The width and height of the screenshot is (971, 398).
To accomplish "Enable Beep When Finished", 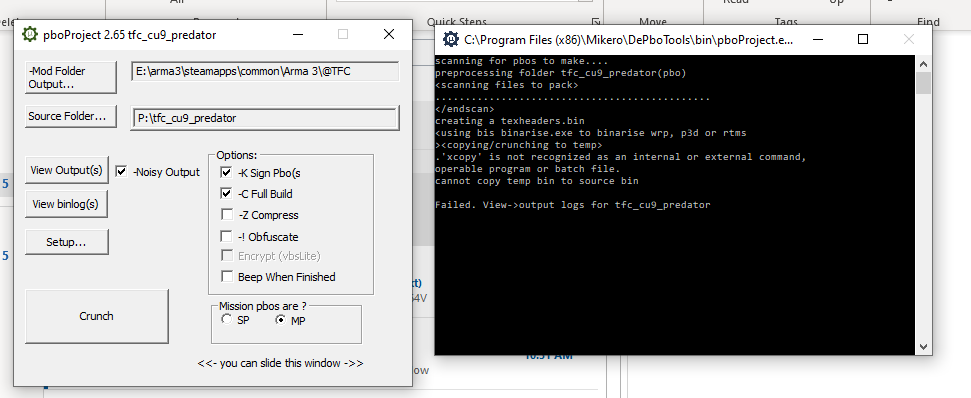I will point(227,277).
